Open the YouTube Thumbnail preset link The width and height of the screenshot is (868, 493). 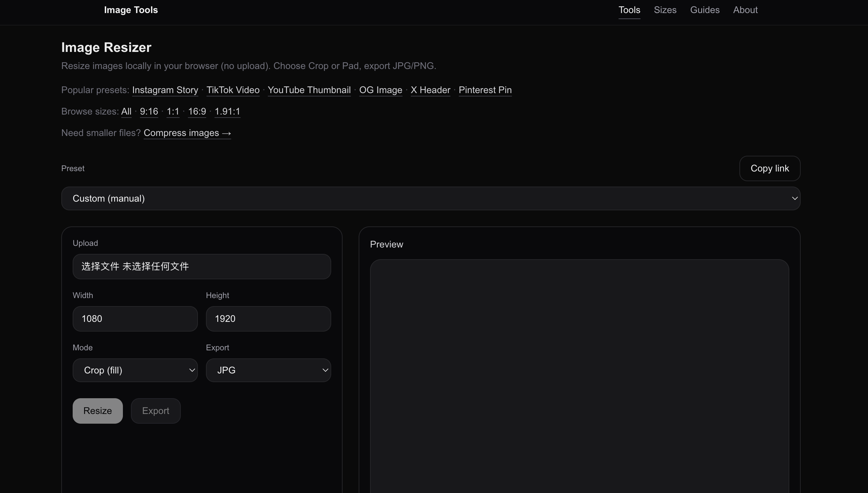pyautogui.click(x=309, y=90)
